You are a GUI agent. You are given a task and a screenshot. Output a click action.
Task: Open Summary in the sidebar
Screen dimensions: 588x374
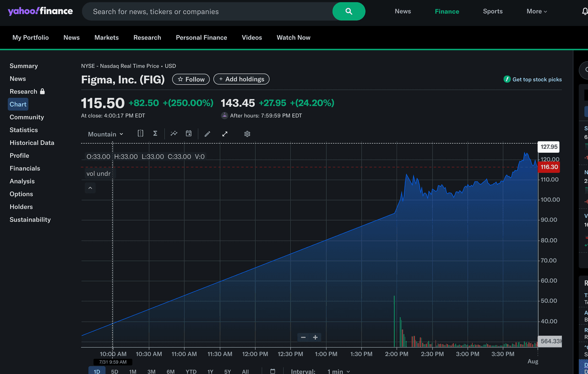pos(24,66)
